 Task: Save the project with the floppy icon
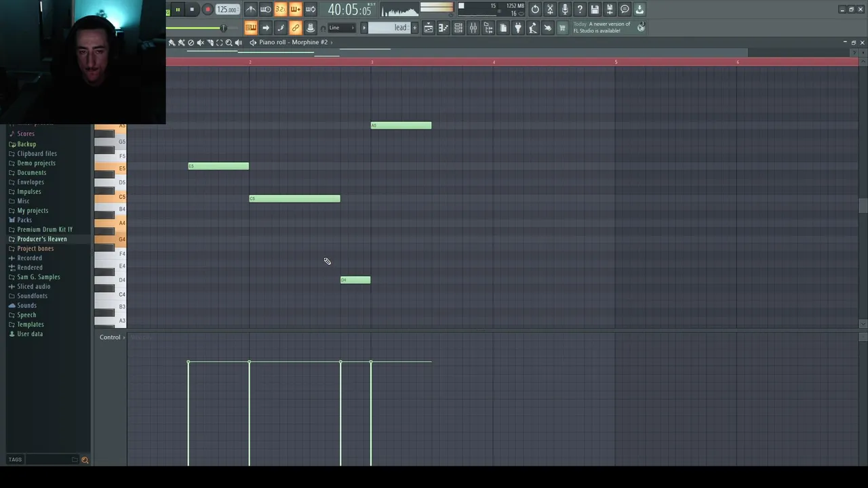coord(595,9)
